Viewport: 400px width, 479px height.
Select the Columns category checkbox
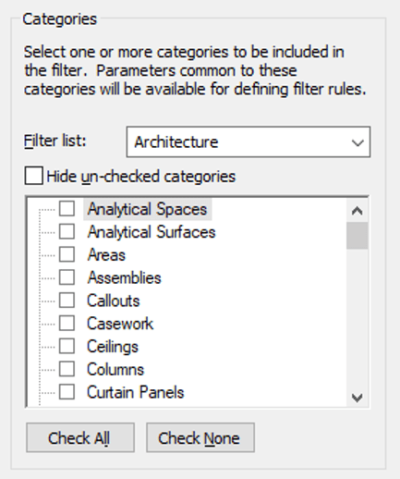(x=67, y=369)
